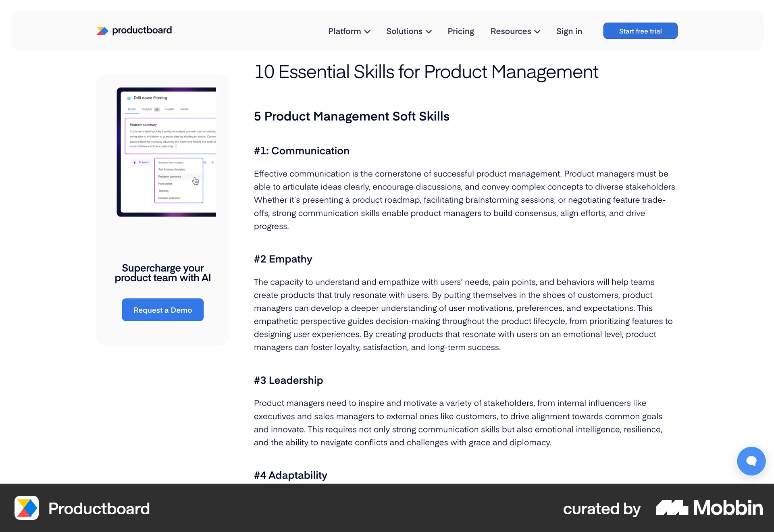
Task: Choose Pain points from the AI Assist menu
Action: point(165,184)
